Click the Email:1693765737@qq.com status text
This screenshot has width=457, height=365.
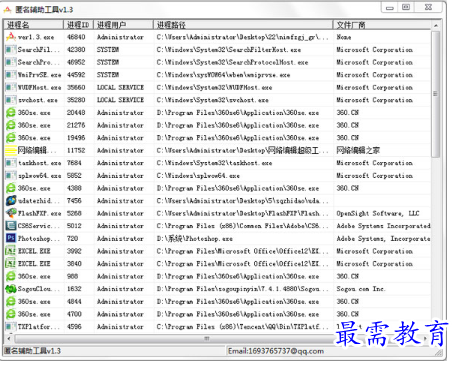tap(276, 351)
